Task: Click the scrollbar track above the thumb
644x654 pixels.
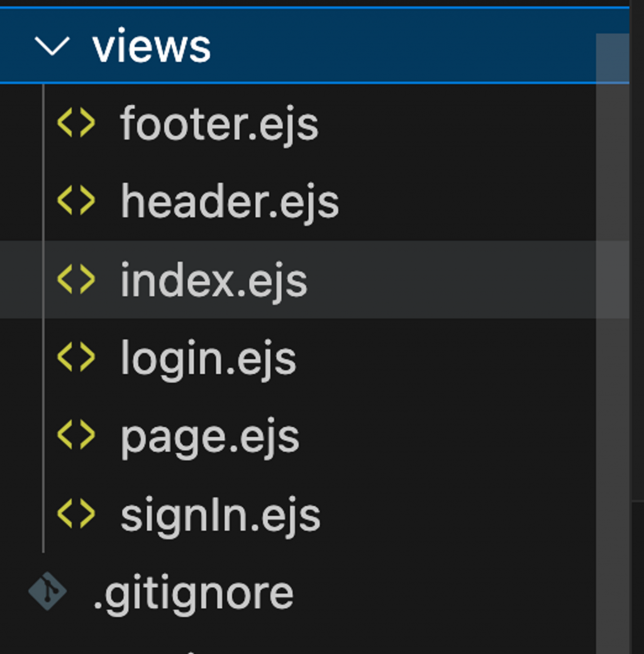Action: (x=613, y=20)
